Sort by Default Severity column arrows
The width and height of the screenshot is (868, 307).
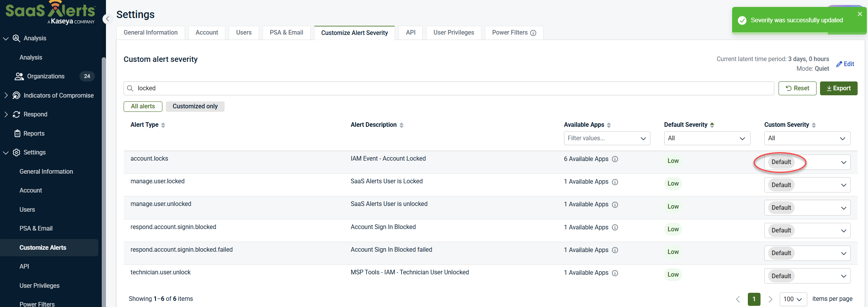click(712, 125)
